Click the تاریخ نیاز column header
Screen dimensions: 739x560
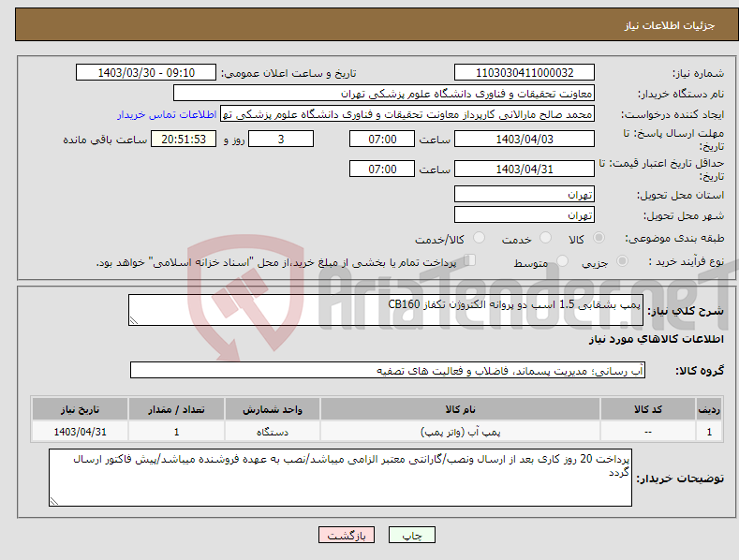[x=81, y=409]
